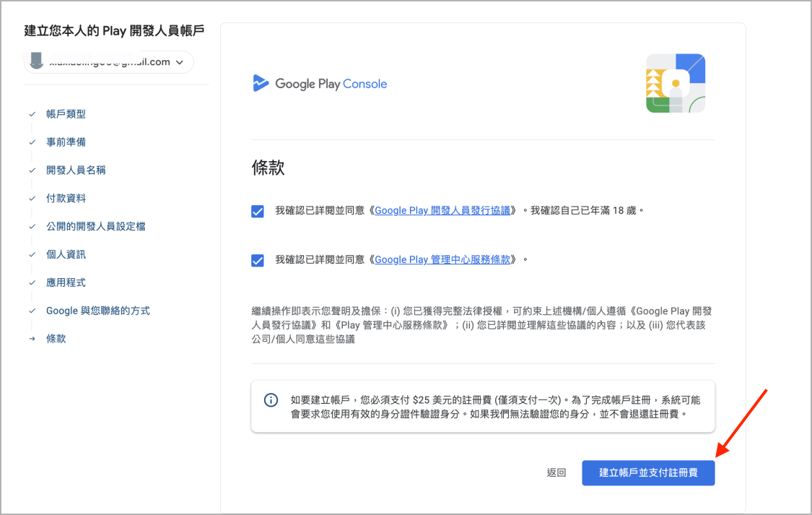The height and width of the screenshot is (515, 812).
Task: Go to the 付款資料 step
Action: pos(66,198)
